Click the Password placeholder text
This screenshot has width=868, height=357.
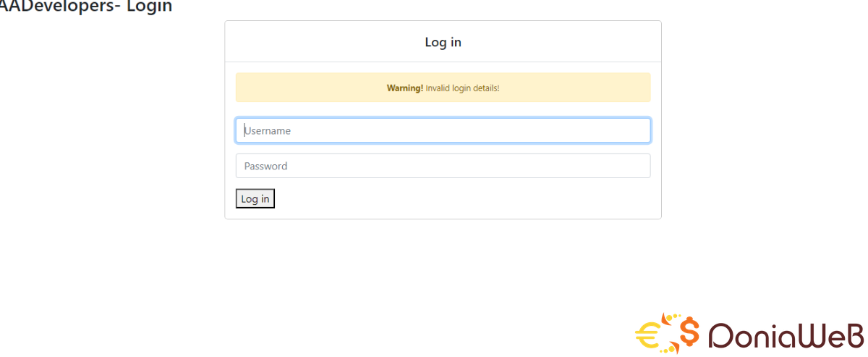tap(265, 167)
